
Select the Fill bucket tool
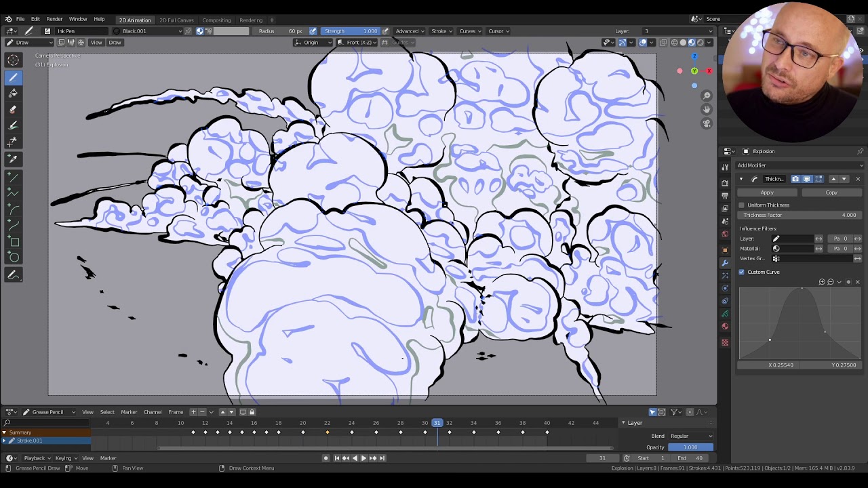pyautogui.click(x=13, y=93)
